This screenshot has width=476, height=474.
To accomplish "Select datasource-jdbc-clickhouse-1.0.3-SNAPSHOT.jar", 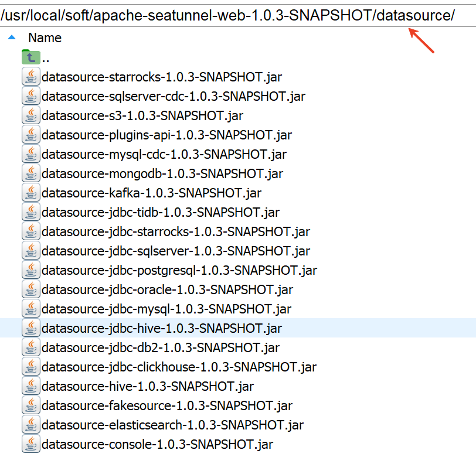I will pos(179,367).
